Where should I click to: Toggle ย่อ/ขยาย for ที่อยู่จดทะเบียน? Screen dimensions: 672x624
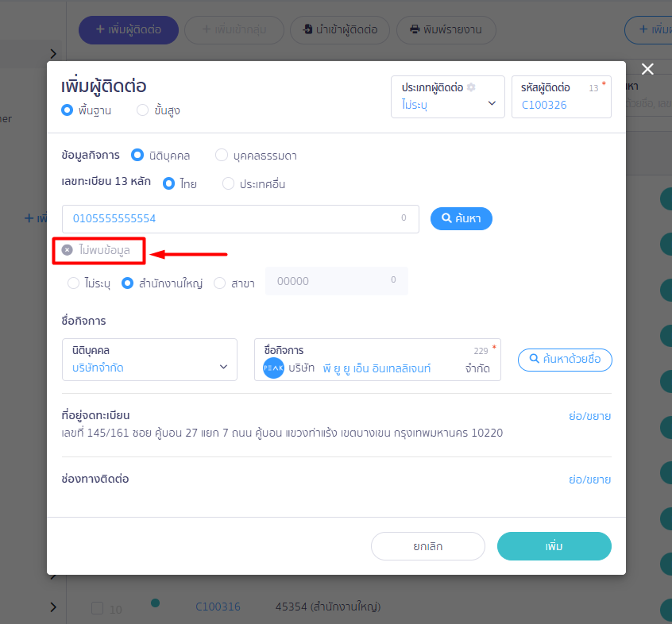(589, 416)
